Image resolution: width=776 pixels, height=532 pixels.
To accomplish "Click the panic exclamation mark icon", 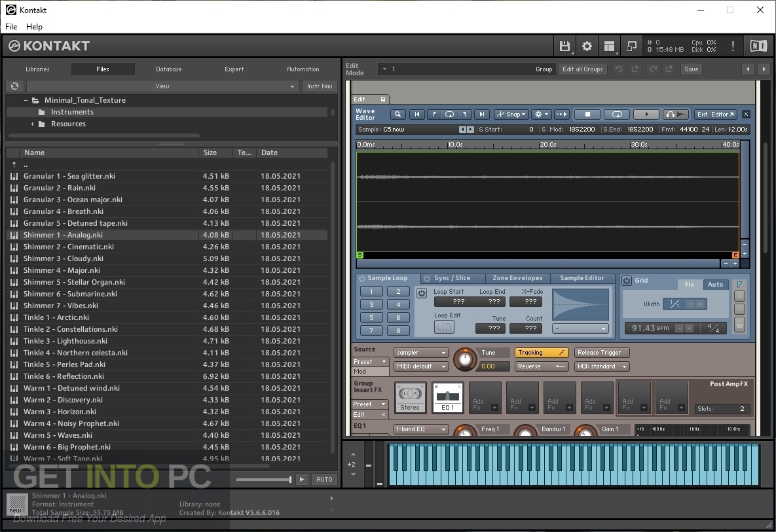I will [x=732, y=46].
